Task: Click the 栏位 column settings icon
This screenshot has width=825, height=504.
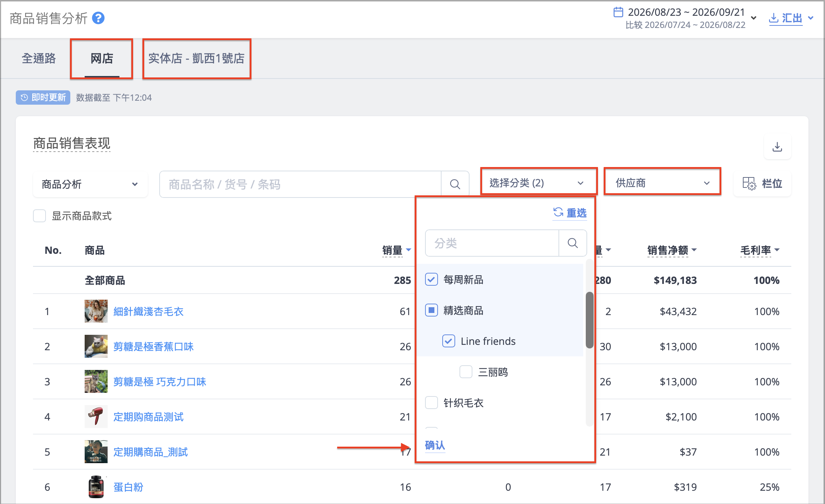Action: [749, 184]
